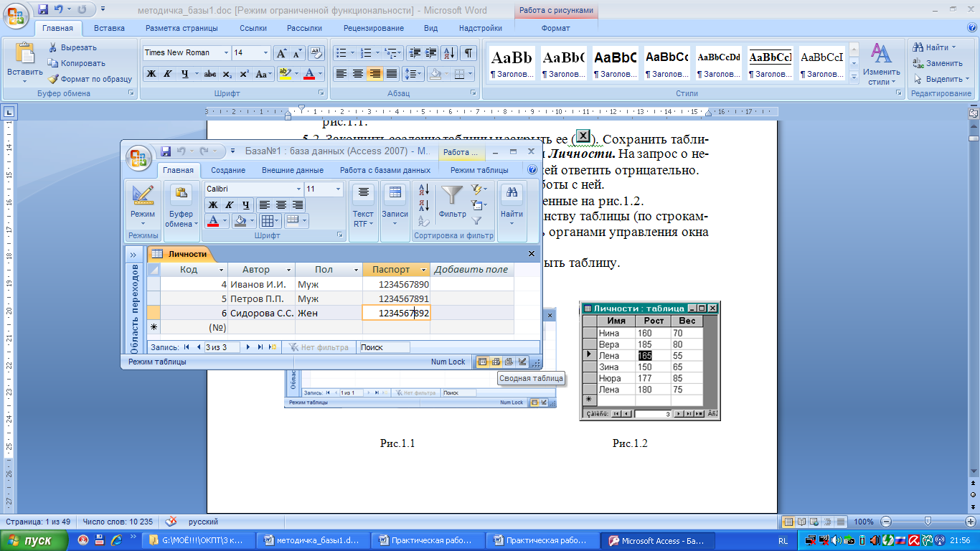
Task: Click sort descending icon in Access
Action: pyautogui.click(x=423, y=206)
